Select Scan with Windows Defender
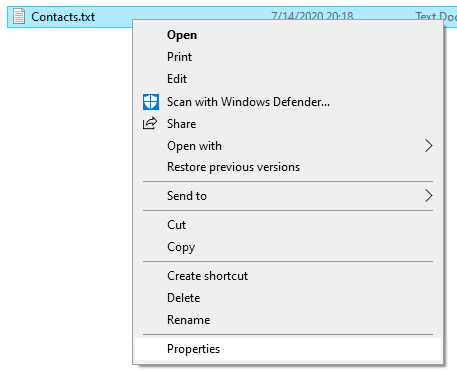This screenshot has height=371, width=457. (288, 102)
